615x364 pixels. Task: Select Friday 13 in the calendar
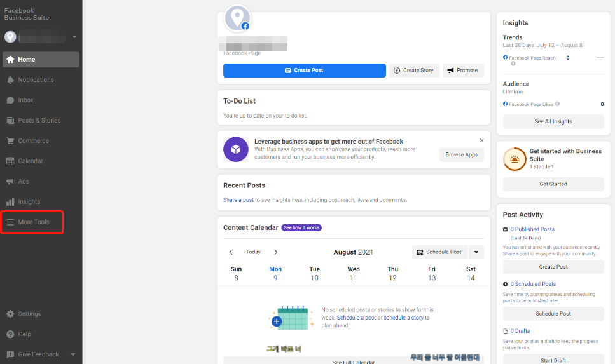[432, 274]
